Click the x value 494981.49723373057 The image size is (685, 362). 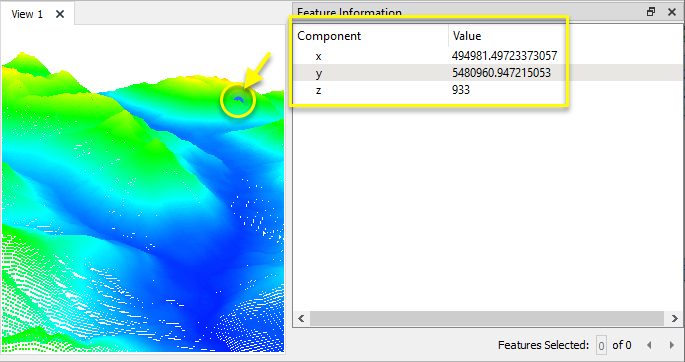tap(505, 55)
